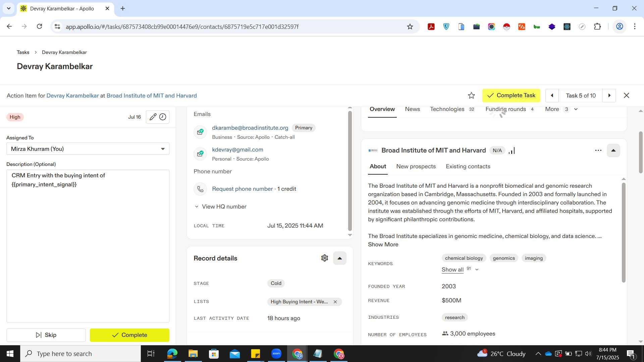644x362 pixels.
Task: Click the contact panel scrollbar
Action: click(350, 171)
